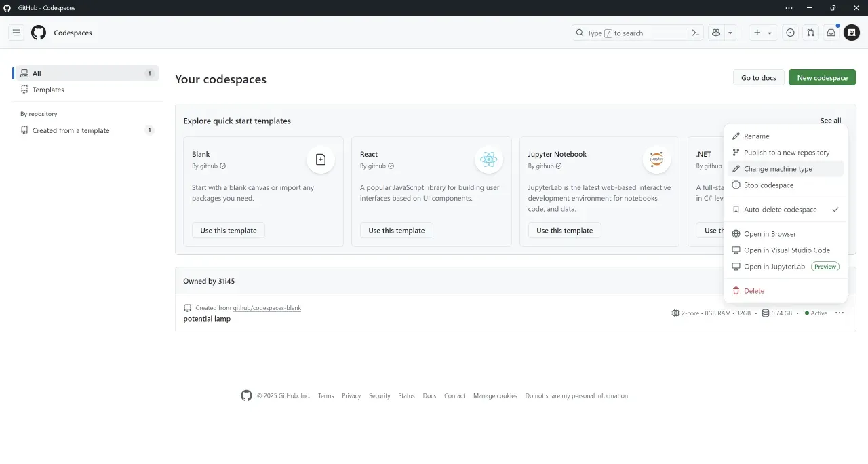This screenshot has width=868, height=464.
Task: Click the Jupyter Notebook card title
Action: 557,154
